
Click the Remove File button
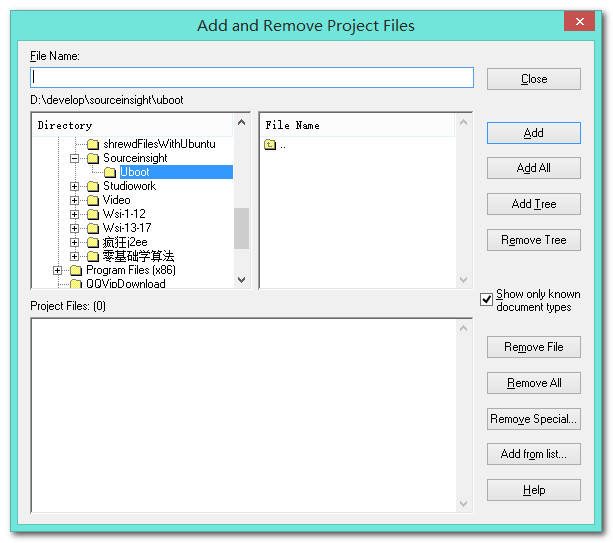click(x=533, y=347)
